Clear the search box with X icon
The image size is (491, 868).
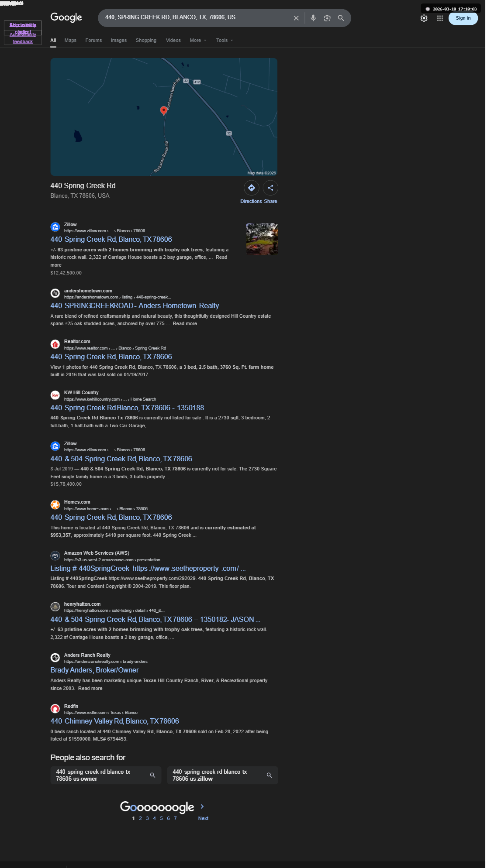click(296, 18)
